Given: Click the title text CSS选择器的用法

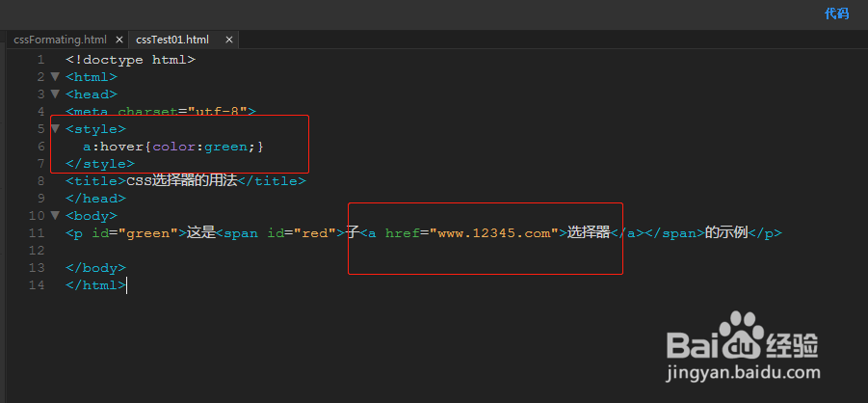Looking at the screenshot, I should [x=182, y=180].
